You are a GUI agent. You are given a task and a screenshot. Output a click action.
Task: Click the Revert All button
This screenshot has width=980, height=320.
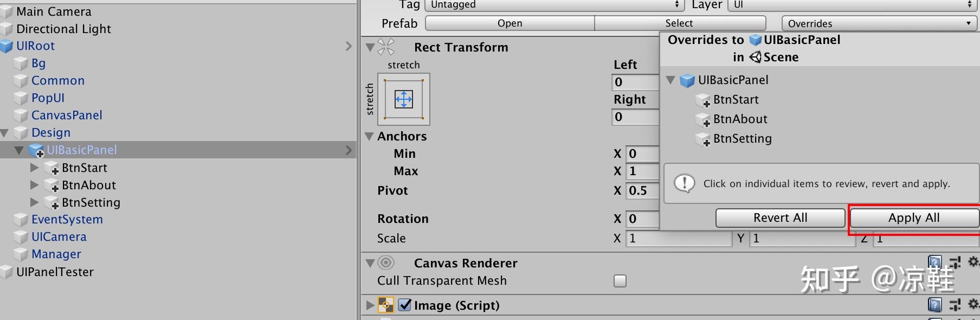pyautogui.click(x=780, y=217)
